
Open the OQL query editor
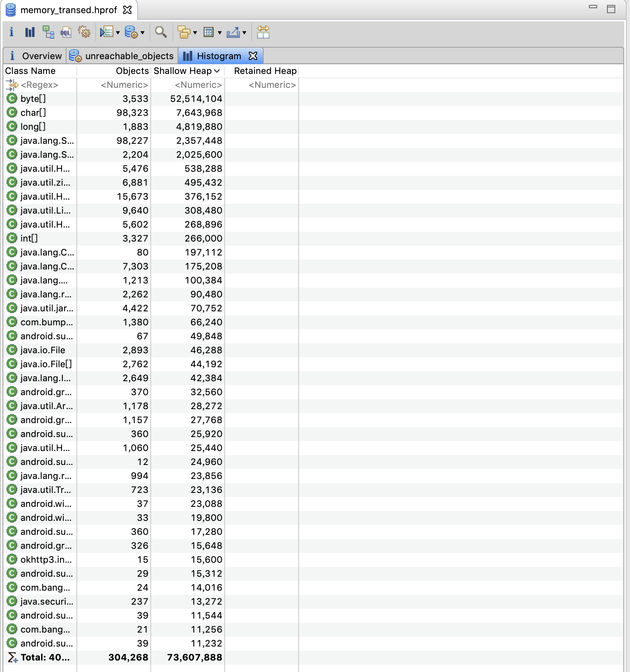(66, 32)
